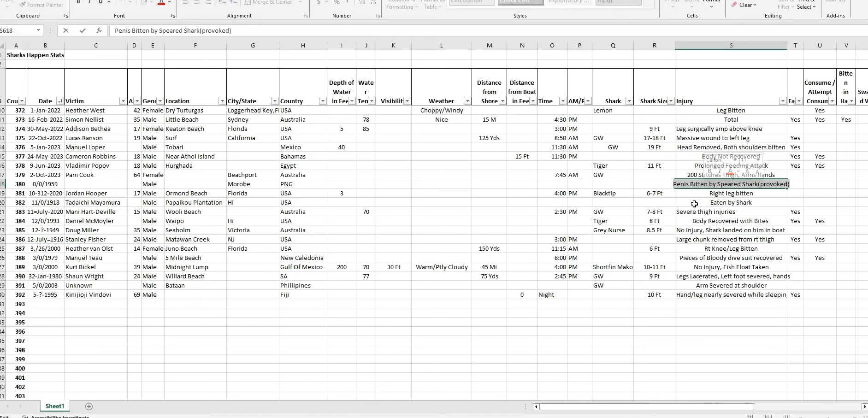Open the Location column filter dropdown
868x418 pixels.
pos(222,101)
